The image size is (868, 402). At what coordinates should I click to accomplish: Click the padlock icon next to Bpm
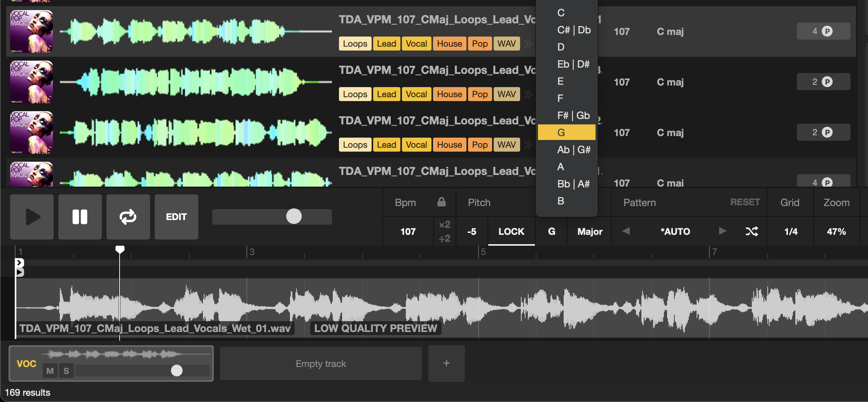click(441, 202)
